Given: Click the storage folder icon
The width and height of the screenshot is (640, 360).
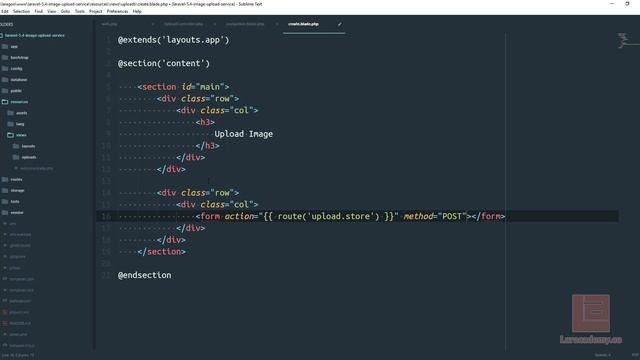Looking at the screenshot, I should (5, 190).
